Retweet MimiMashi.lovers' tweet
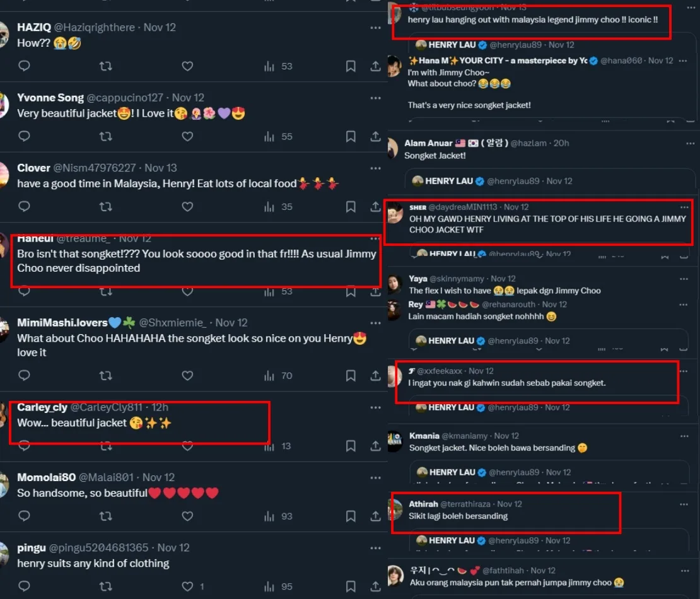The width and height of the screenshot is (700, 599). point(106,375)
